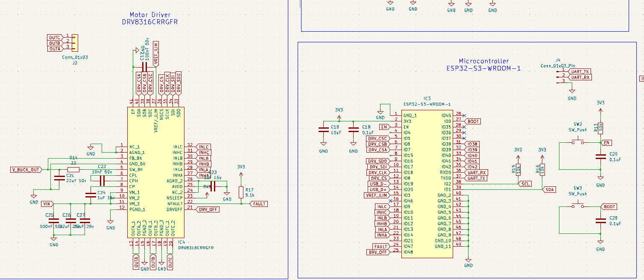Viewport: 644px width, 280px height.
Task: Click the R17 5.1k resistor symbol
Action: point(241,192)
